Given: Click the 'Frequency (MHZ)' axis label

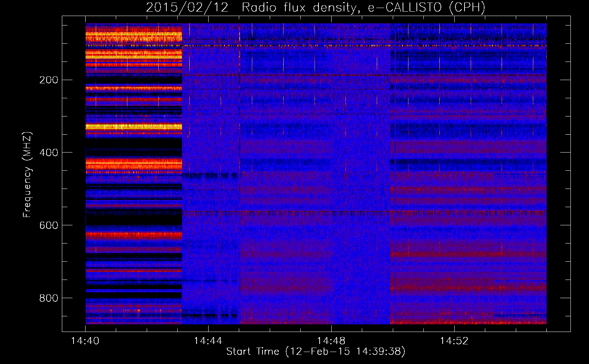Looking at the screenshot, I should 27,175.
